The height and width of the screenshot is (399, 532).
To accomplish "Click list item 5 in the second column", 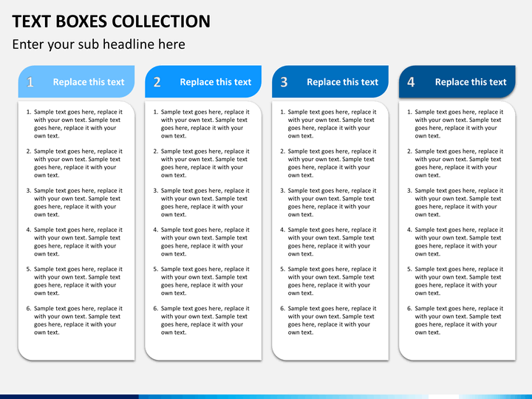I will pyautogui.click(x=201, y=281).
